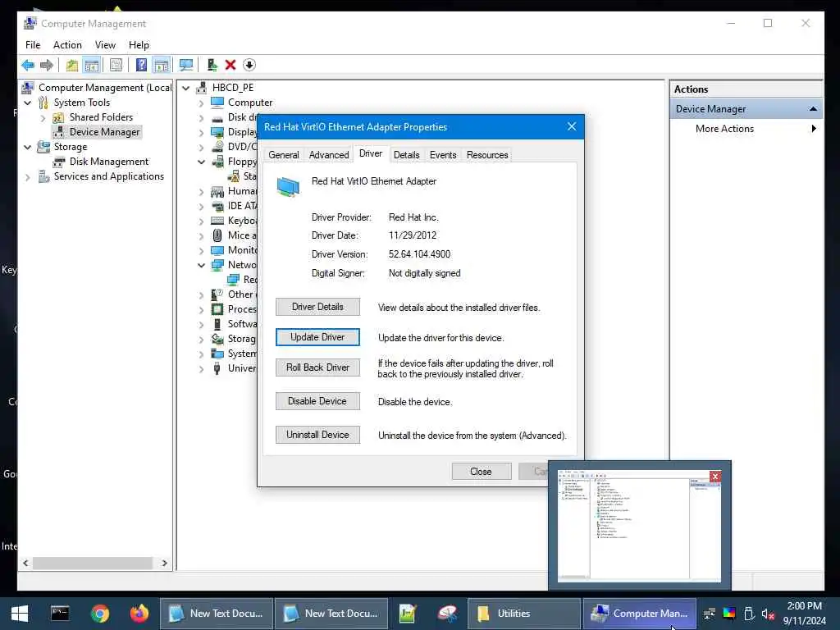Click the gray forward arrow in toolbar
840x630 pixels.
[47, 66]
